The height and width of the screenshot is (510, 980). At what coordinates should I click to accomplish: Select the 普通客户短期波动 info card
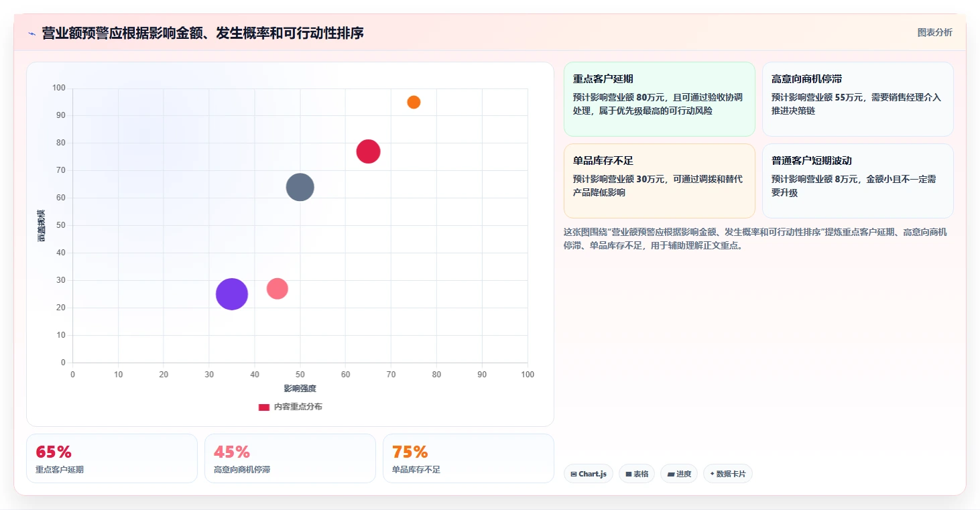858,181
